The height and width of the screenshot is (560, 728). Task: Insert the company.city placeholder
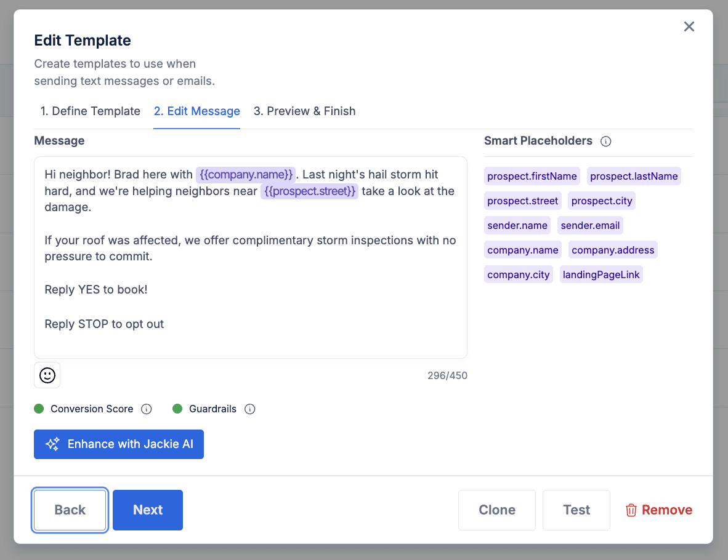(519, 274)
